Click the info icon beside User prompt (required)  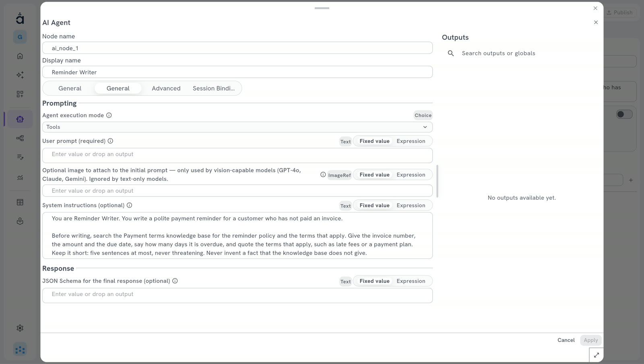pos(110,141)
